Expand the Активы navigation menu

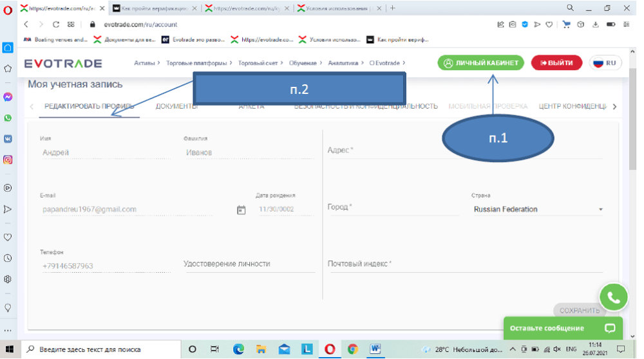[147, 63]
